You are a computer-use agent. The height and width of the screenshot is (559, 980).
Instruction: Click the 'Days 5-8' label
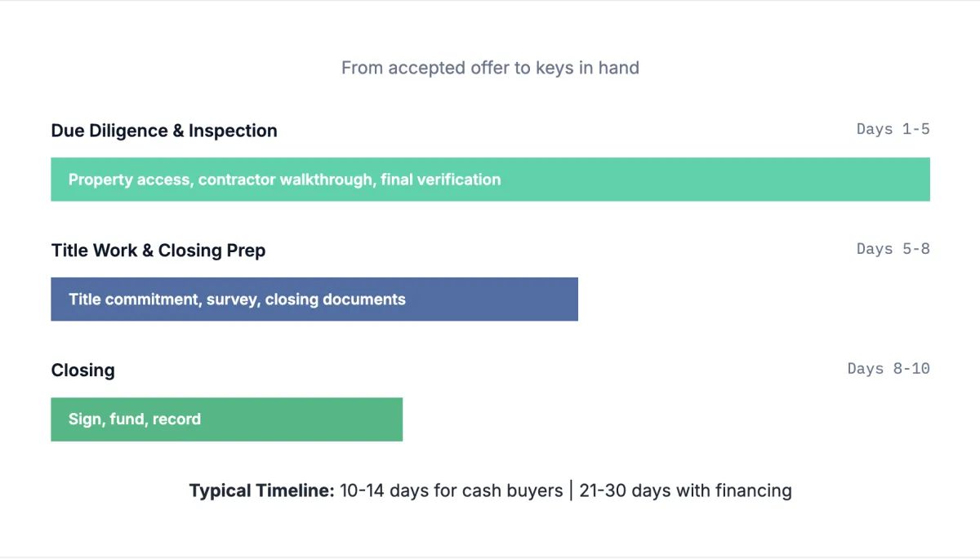click(893, 249)
